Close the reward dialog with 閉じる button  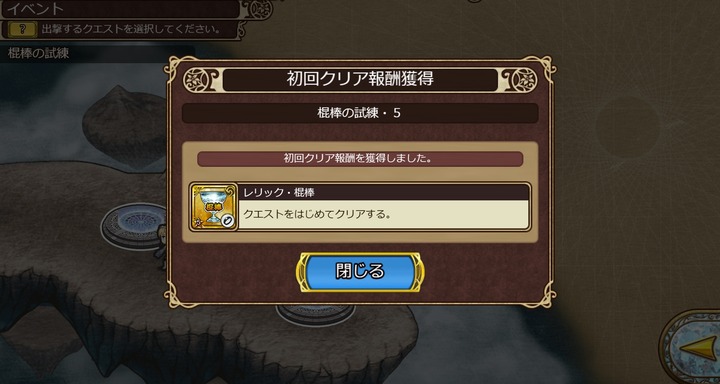point(360,272)
